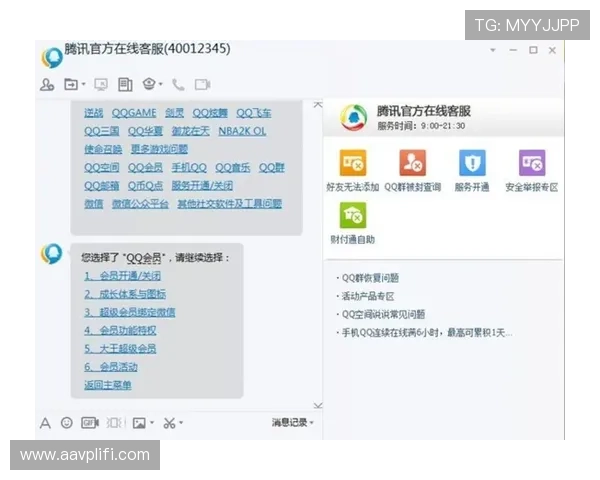Open the NBA2K OL link
This screenshot has height=480, width=600.
[x=242, y=131]
